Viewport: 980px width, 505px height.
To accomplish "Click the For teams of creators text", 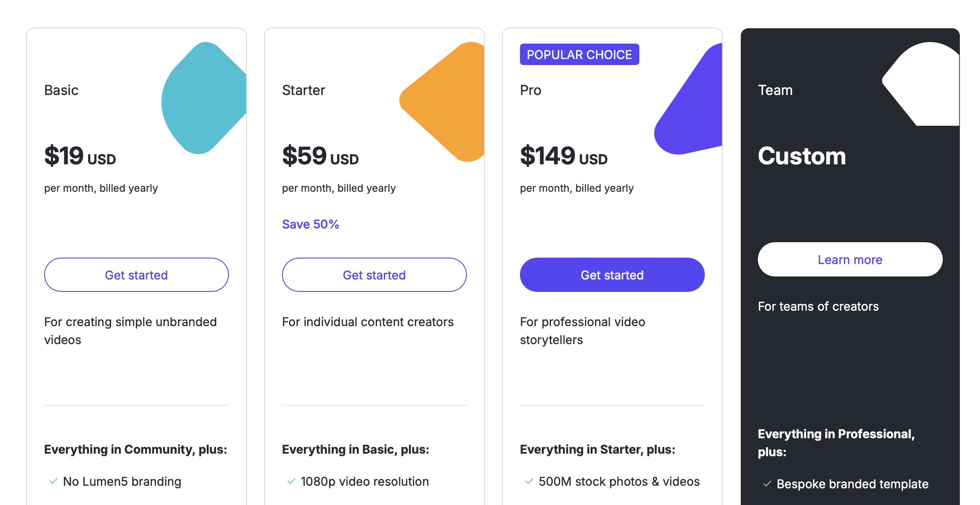I will (x=818, y=306).
